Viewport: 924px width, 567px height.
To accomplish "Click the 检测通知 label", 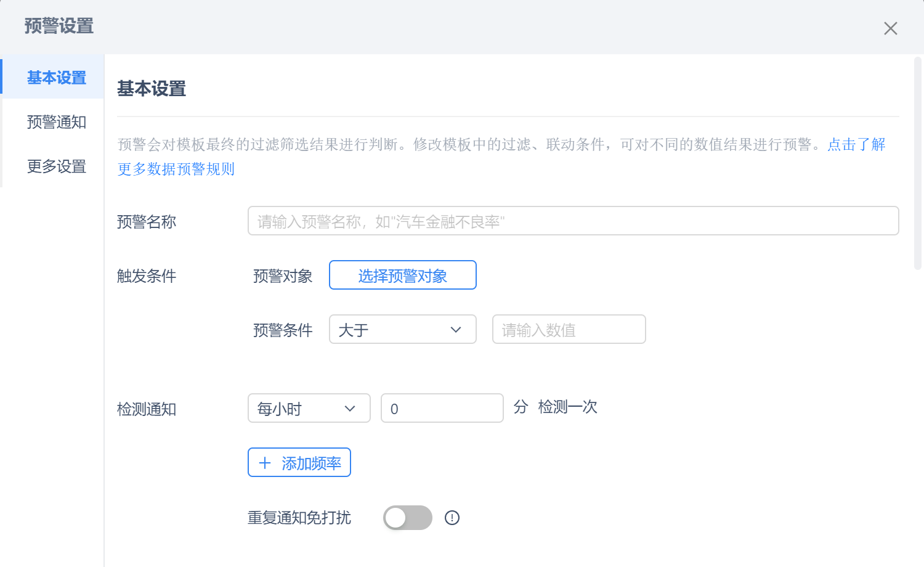I will (147, 409).
